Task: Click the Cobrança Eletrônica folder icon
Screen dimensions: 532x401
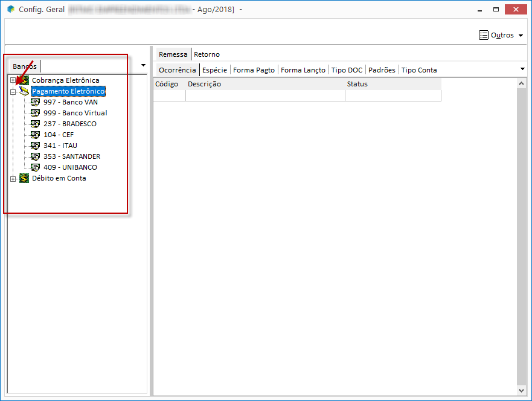Action: (x=24, y=80)
